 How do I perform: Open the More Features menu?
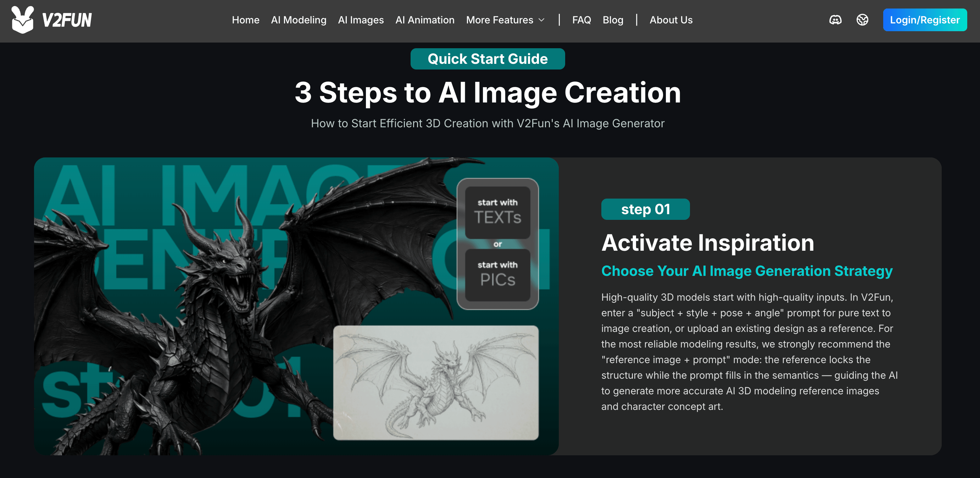pos(505,20)
